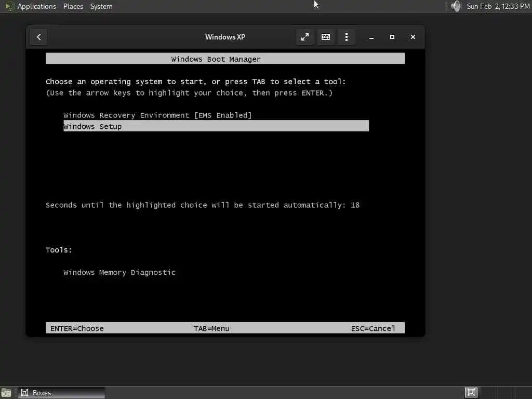The image size is (532, 399).
Task: Open the three-dot menu in Boxes
Action: coord(347,37)
